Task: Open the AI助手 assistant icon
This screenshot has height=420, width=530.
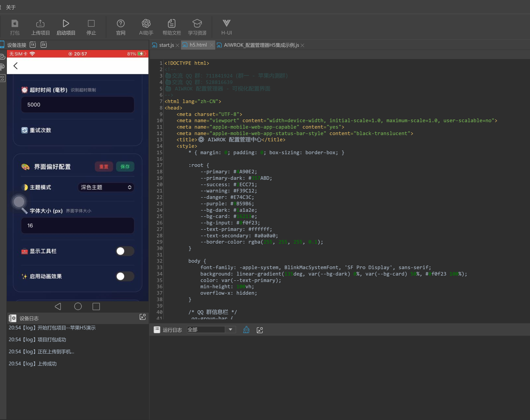Action: coord(146,24)
